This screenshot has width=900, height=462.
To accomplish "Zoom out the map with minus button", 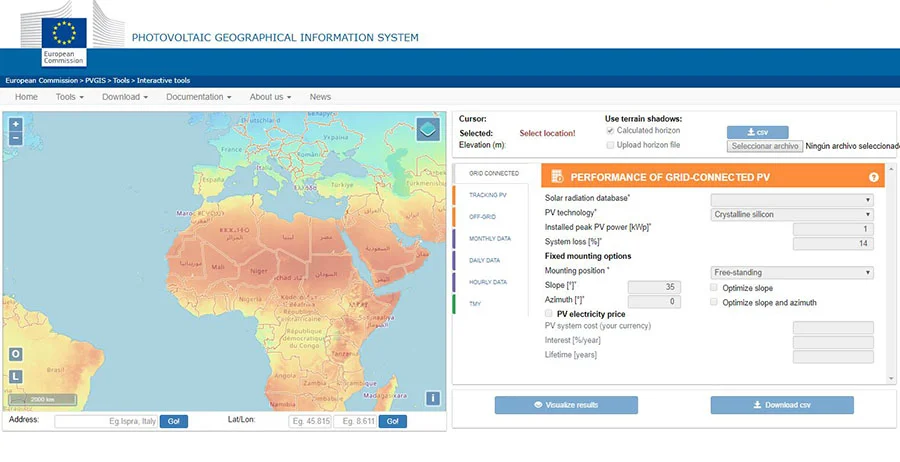I will pos(16,138).
